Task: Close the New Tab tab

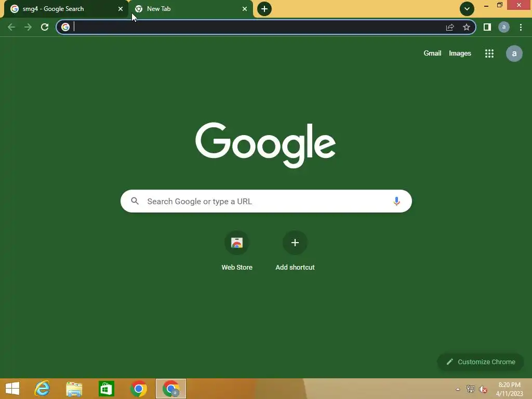Action: [x=245, y=9]
